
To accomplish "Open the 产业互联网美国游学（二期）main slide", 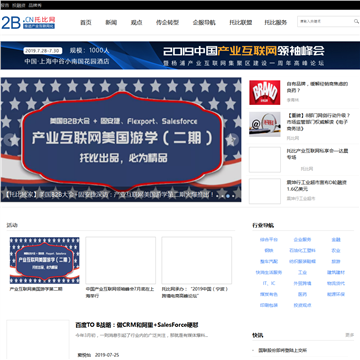I will click(x=121, y=140).
